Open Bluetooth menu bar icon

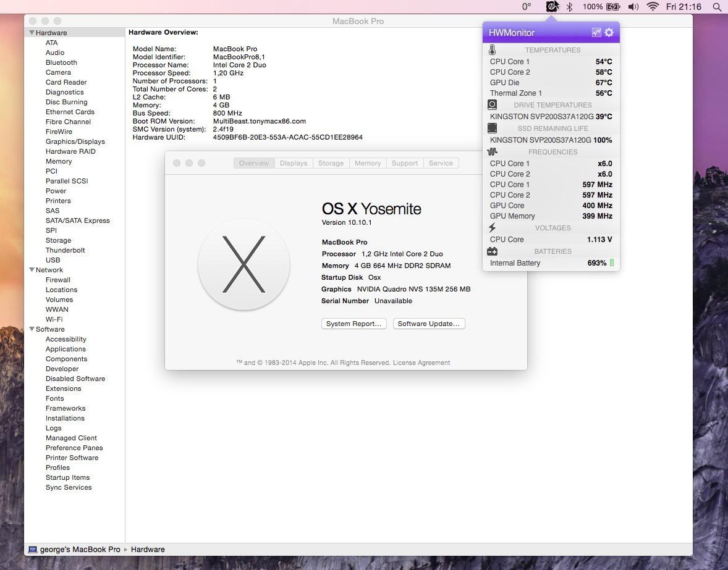570,7
